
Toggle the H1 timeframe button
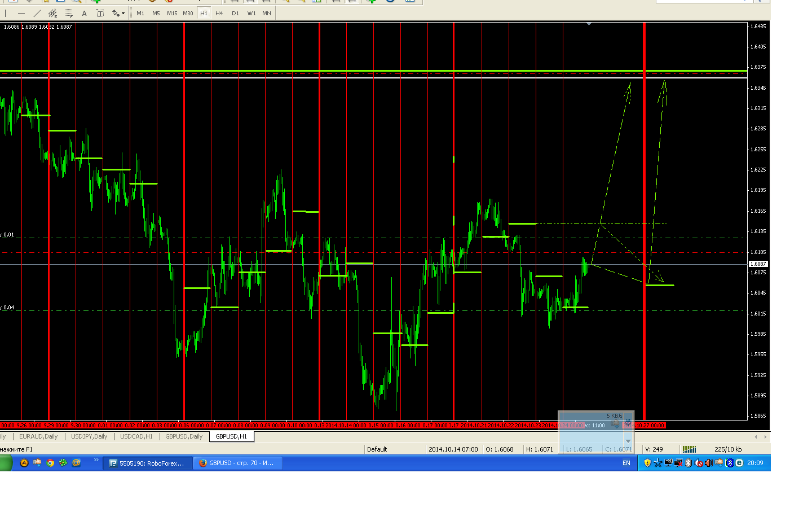204,13
